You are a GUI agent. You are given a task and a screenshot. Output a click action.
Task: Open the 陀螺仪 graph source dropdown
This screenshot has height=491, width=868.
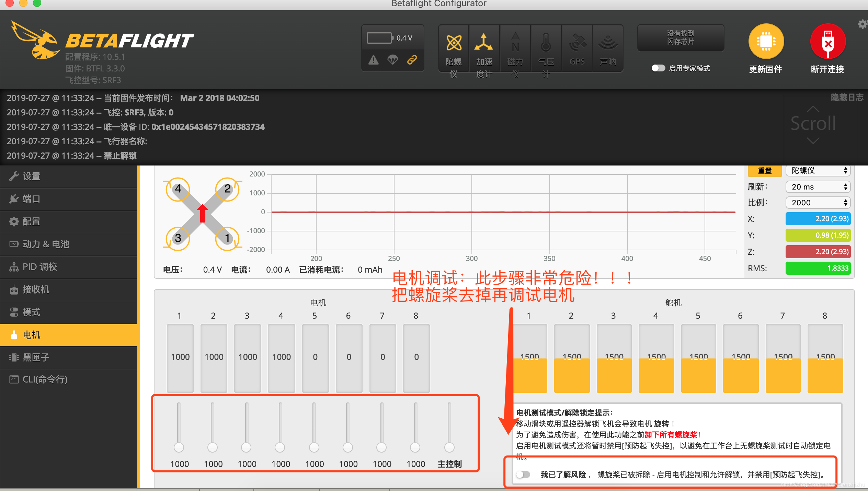click(x=818, y=171)
